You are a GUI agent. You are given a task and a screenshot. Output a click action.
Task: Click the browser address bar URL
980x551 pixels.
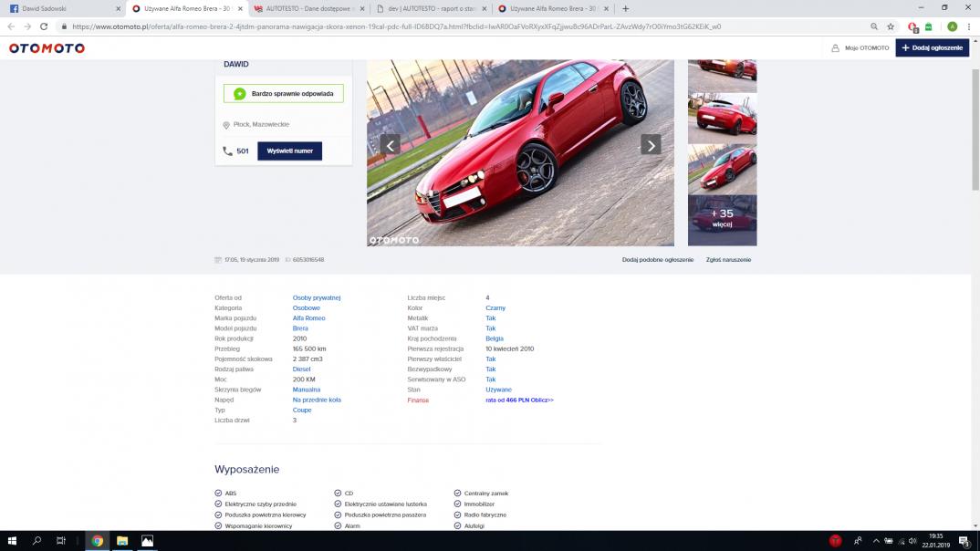[x=397, y=26]
